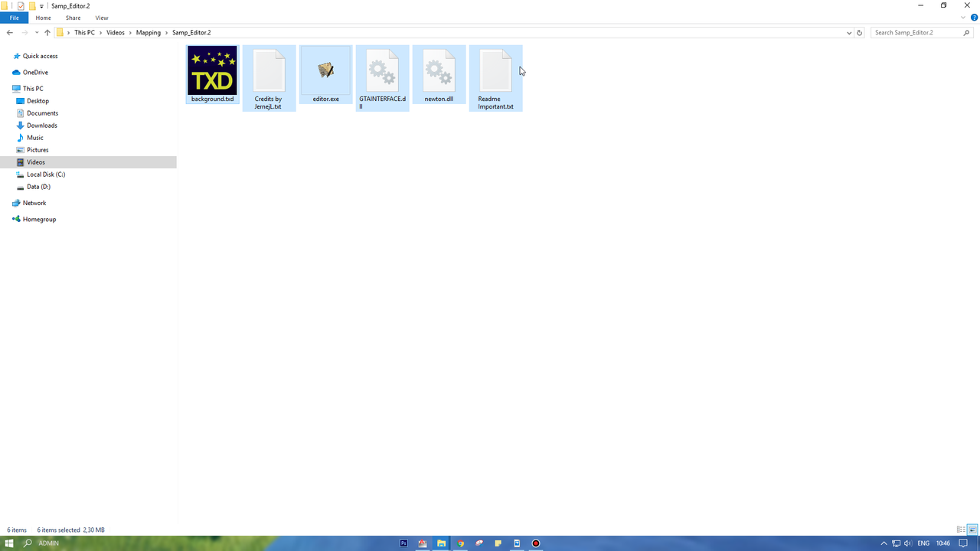Open the Sticky Notes taskbar icon

[x=498, y=543]
